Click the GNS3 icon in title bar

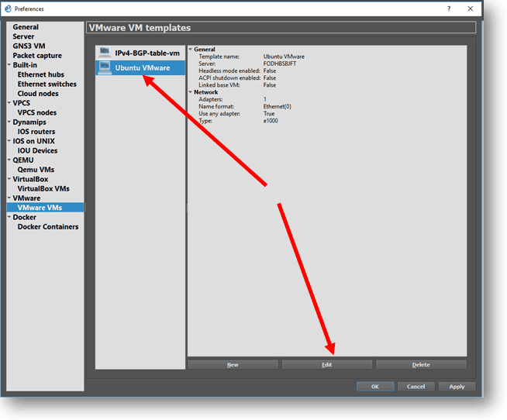point(8,9)
